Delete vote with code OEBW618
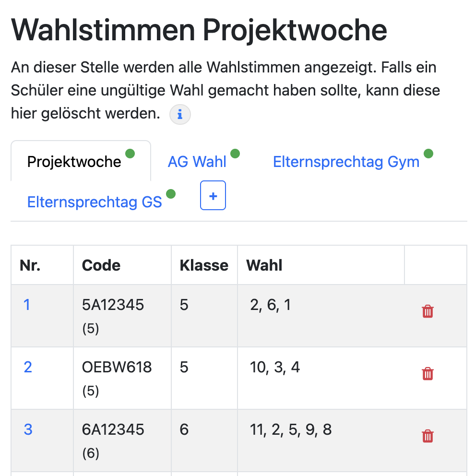The height and width of the screenshot is (476, 475). pyautogui.click(x=427, y=374)
